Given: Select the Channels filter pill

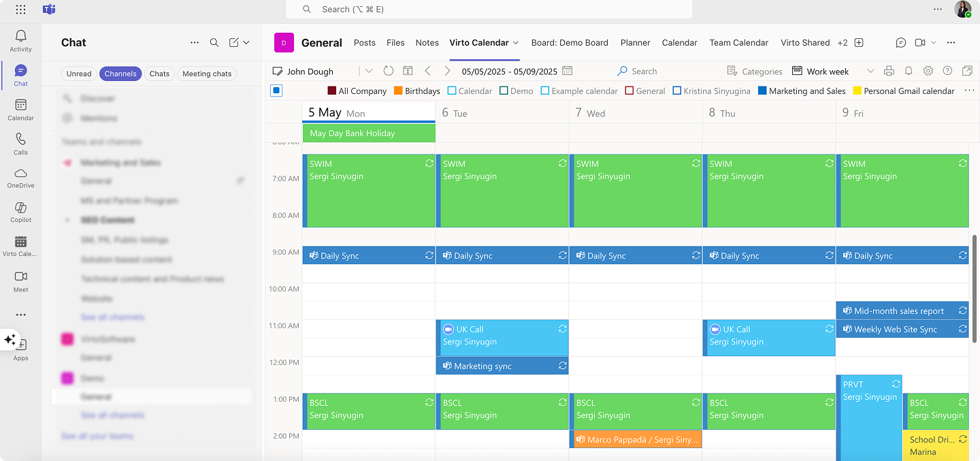Looking at the screenshot, I should pyautogui.click(x=120, y=74).
